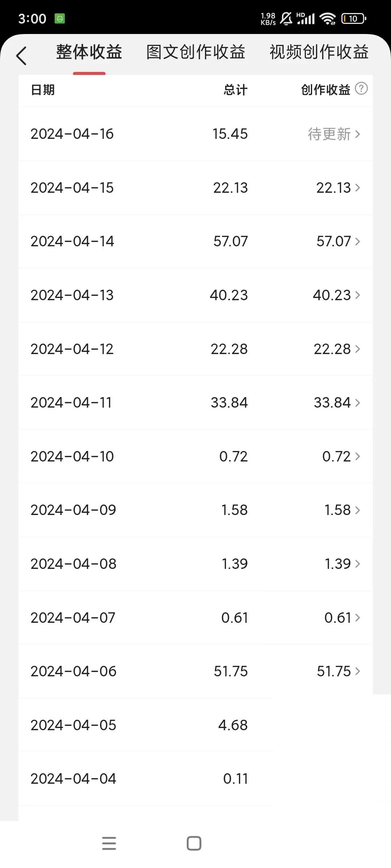Tap the muted bell status icon

point(286,18)
